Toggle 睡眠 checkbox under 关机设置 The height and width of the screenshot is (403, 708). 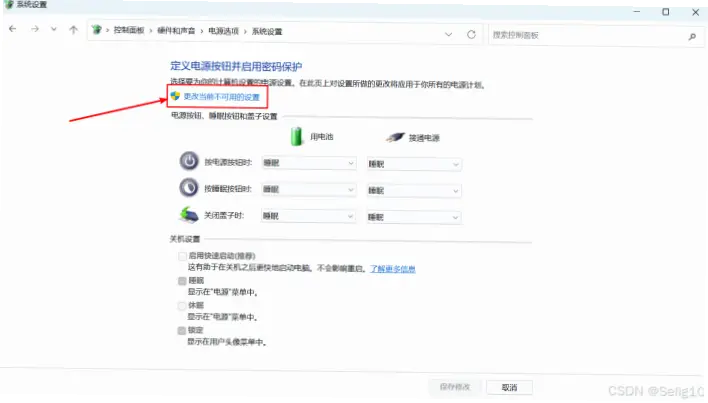182,281
